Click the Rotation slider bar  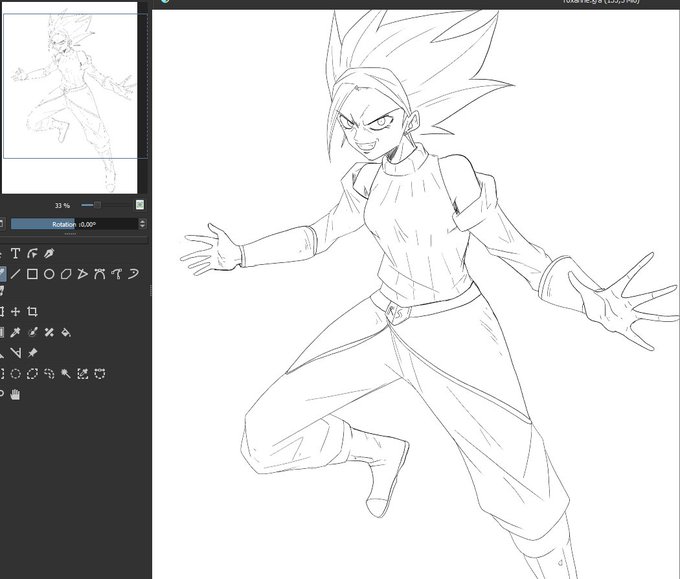pyautogui.click(x=74, y=224)
